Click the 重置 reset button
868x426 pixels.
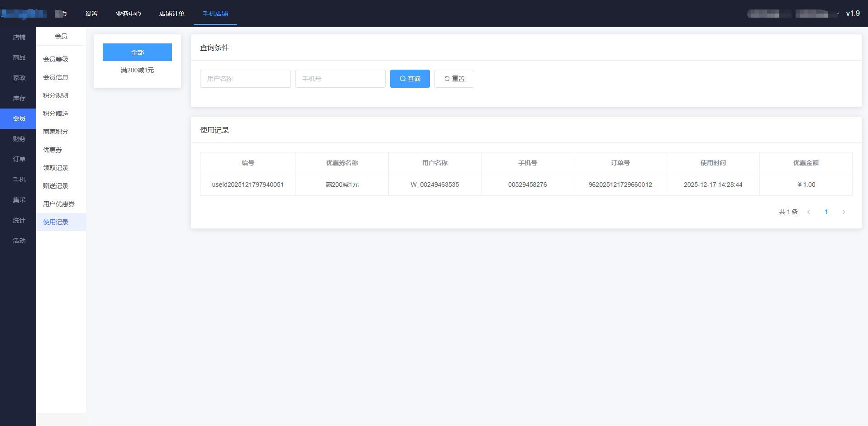tap(454, 79)
